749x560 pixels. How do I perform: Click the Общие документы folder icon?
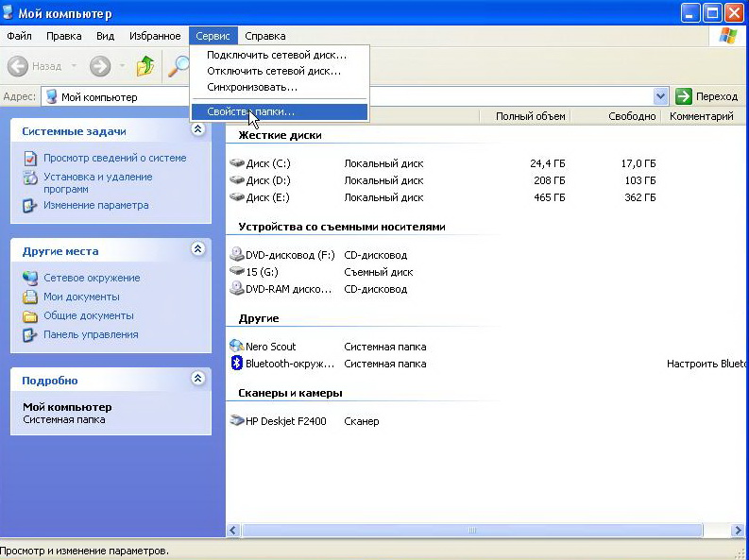click(x=30, y=316)
